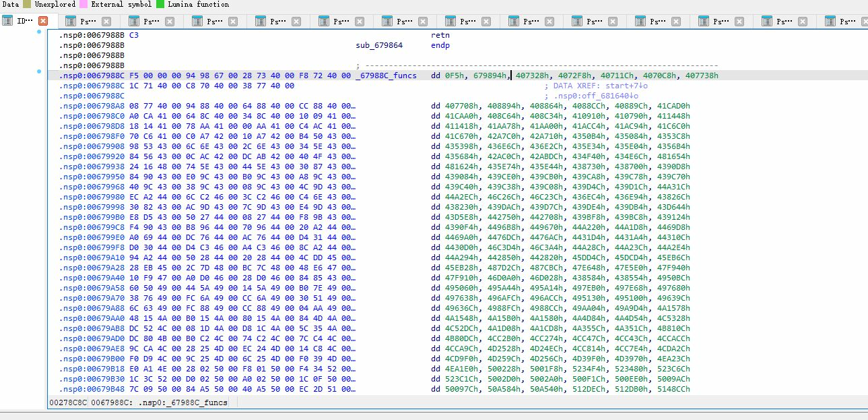Select address .nsp0:00679908
Screen dimensions: 868x420
pos(91,146)
